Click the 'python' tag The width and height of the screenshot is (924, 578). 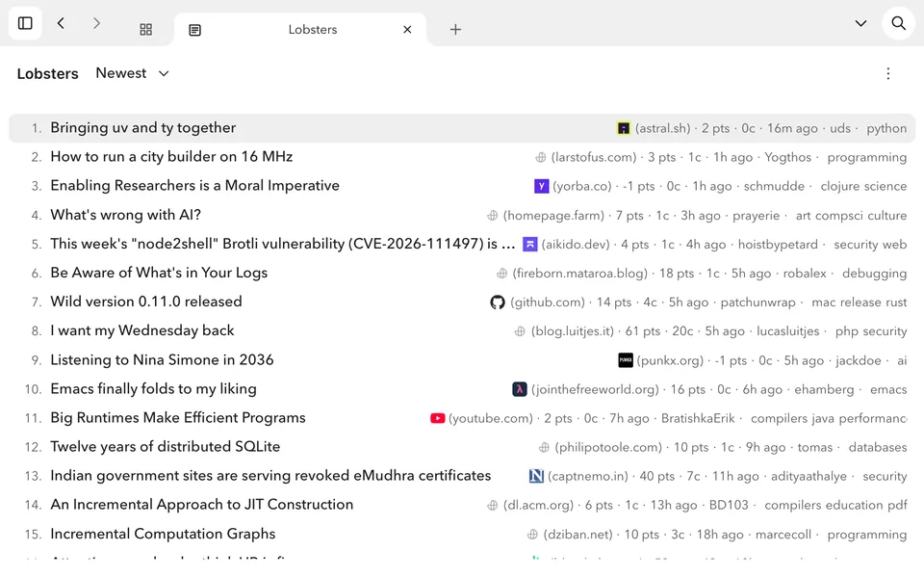point(886,128)
